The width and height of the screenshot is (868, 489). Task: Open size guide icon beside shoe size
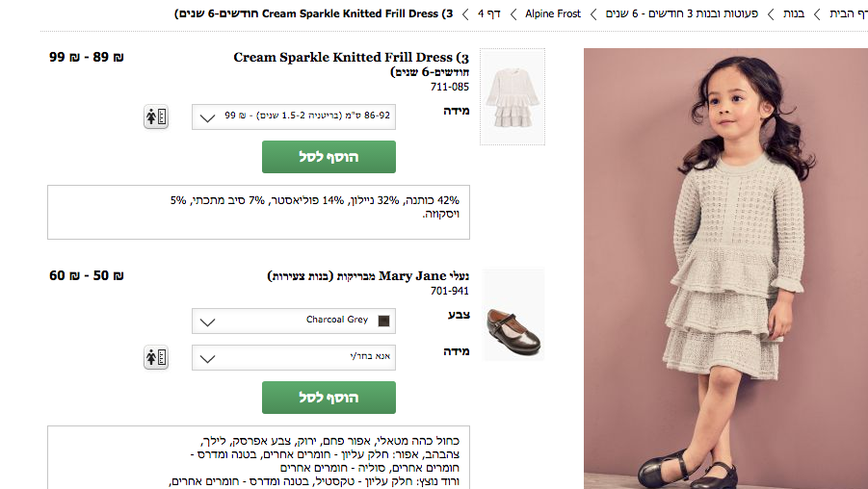[156, 358]
